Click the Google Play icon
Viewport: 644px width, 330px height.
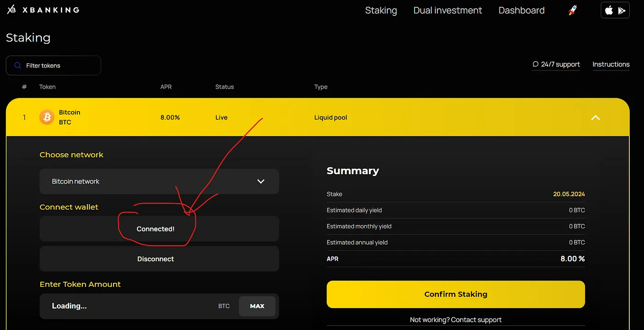pos(622,11)
